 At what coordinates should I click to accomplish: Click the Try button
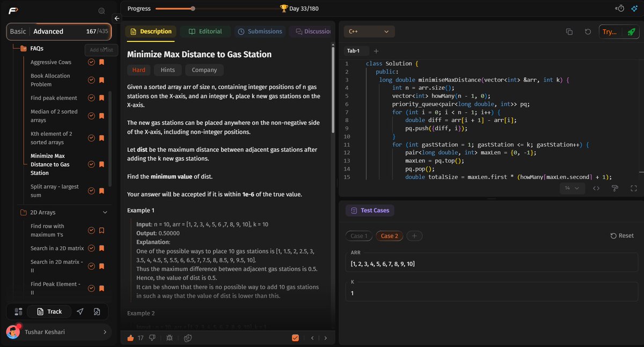(x=609, y=32)
